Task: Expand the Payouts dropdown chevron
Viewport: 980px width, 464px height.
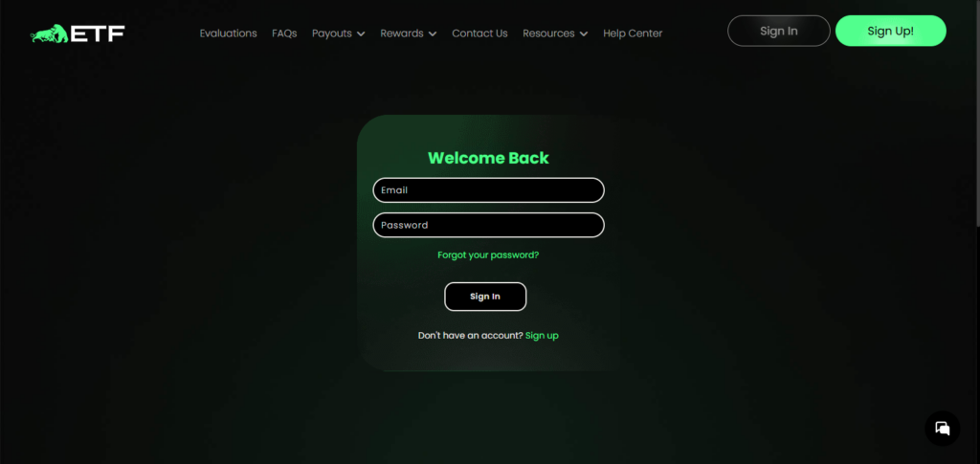Action: (361, 33)
